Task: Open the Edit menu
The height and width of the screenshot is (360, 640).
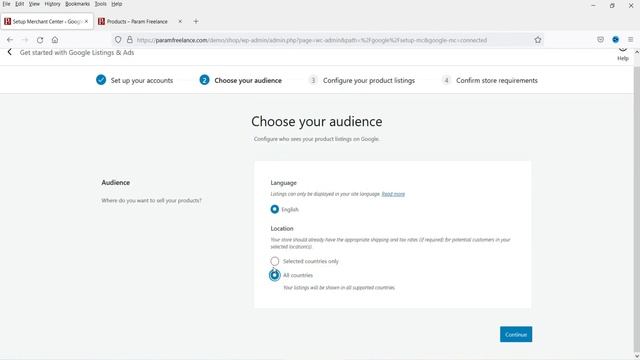Action: click(20, 4)
